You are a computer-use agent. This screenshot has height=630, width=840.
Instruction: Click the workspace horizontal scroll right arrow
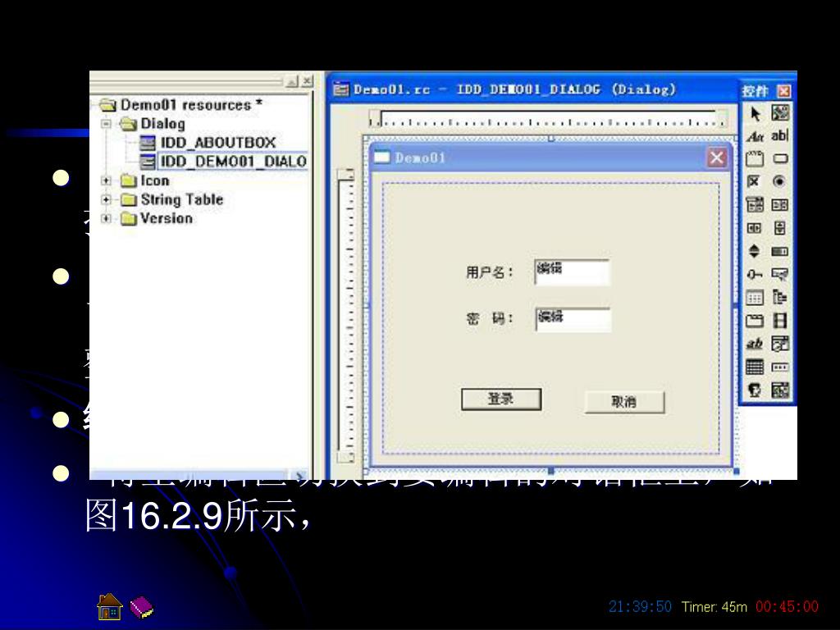[x=299, y=475]
